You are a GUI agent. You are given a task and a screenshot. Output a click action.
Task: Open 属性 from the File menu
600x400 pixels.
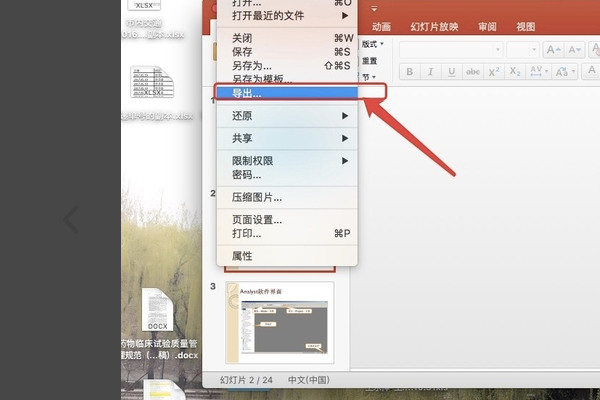[x=287, y=256]
